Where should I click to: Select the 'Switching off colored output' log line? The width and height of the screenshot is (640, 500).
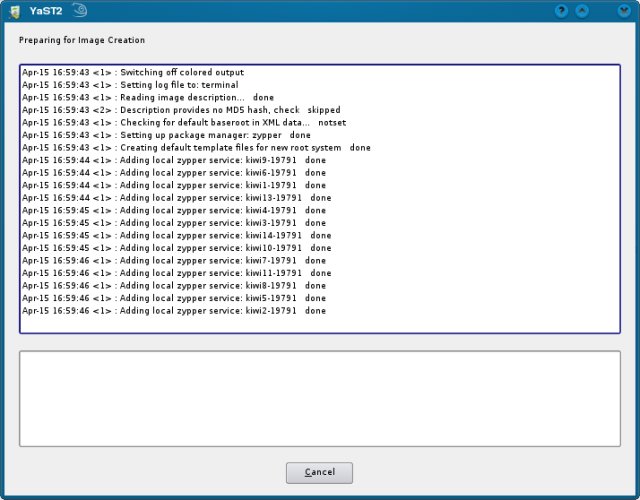(133, 73)
